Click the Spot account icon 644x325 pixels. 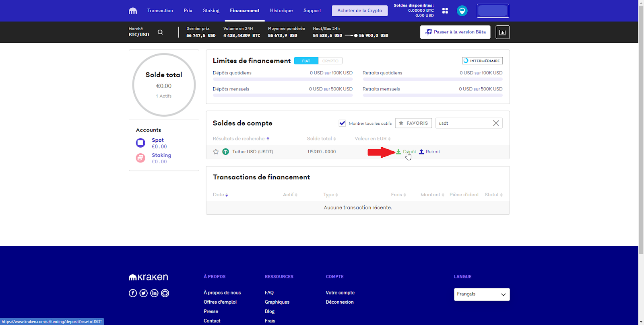pyautogui.click(x=140, y=143)
